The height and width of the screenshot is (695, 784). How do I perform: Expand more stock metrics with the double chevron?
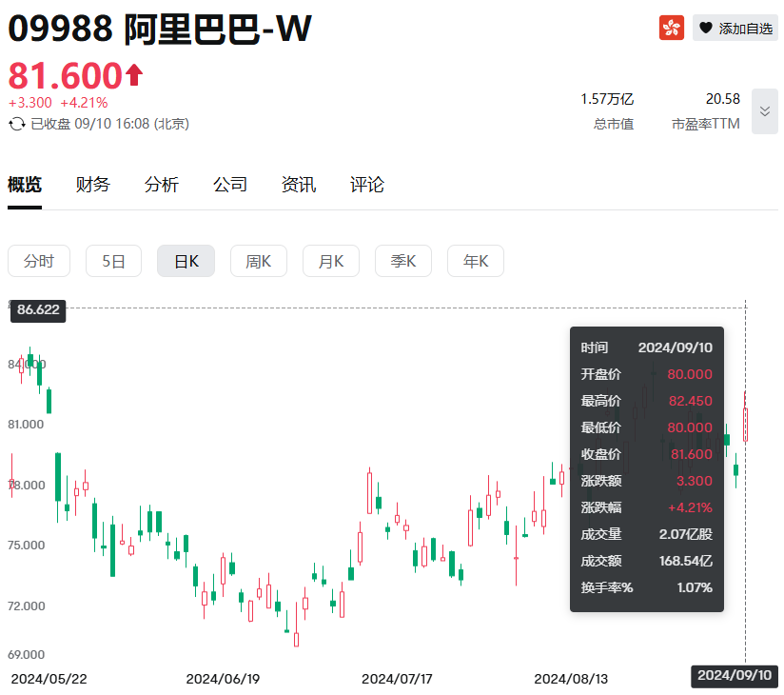click(x=765, y=111)
